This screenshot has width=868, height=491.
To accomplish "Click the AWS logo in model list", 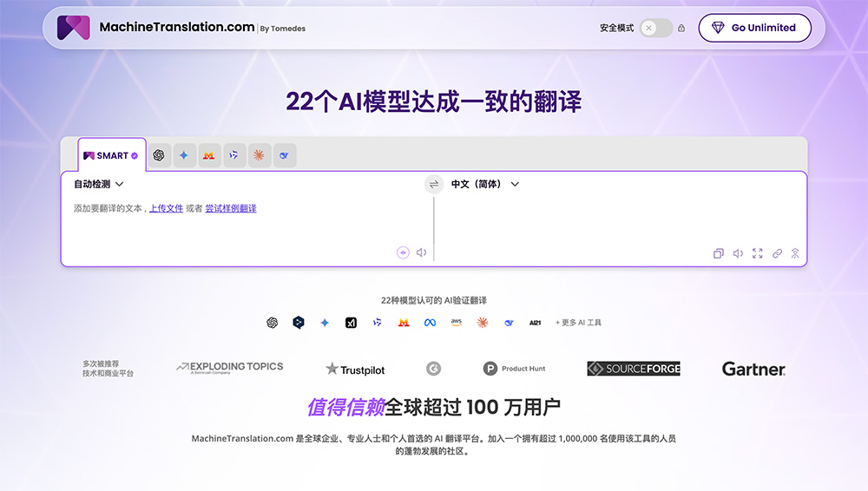I will tap(457, 323).
